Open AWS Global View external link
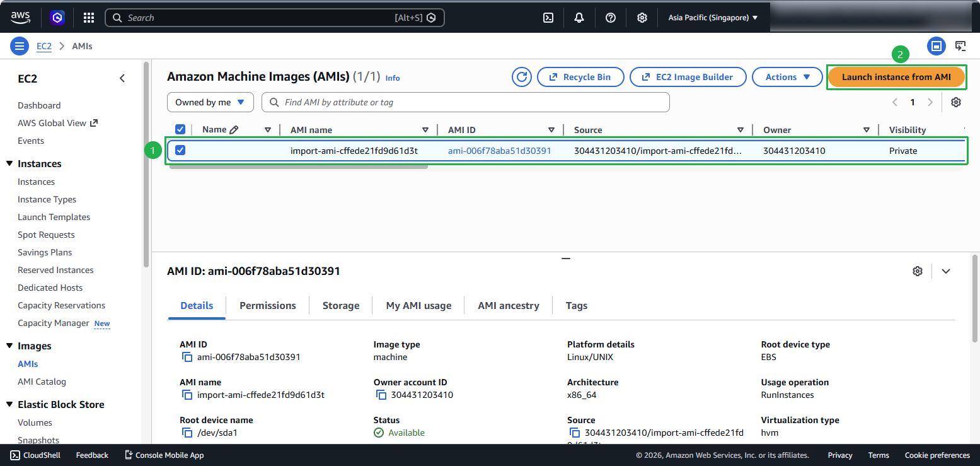Image resolution: width=980 pixels, height=466 pixels. click(x=58, y=123)
